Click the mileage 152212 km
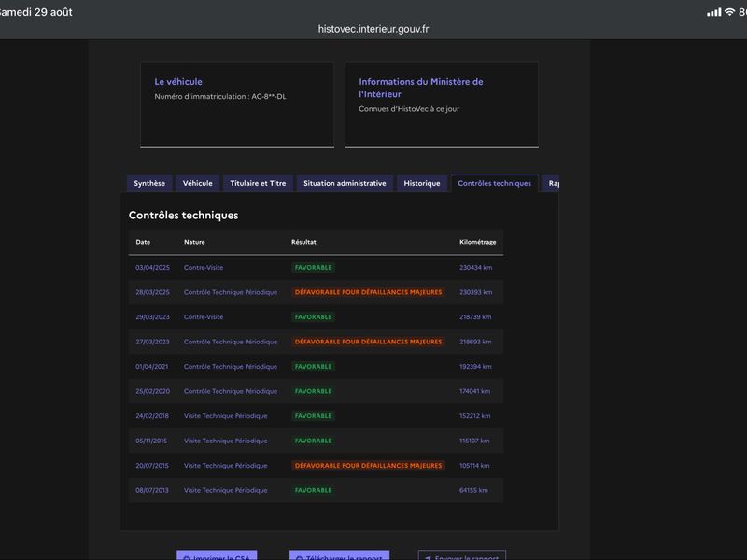Image resolution: width=747 pixels, height=560 pixels. click(x=475, y=416)
